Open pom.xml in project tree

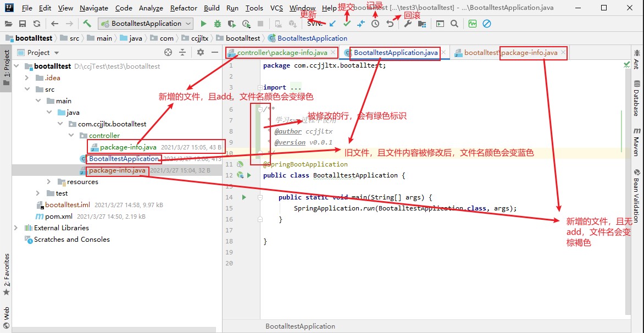[x=58, y=217]
